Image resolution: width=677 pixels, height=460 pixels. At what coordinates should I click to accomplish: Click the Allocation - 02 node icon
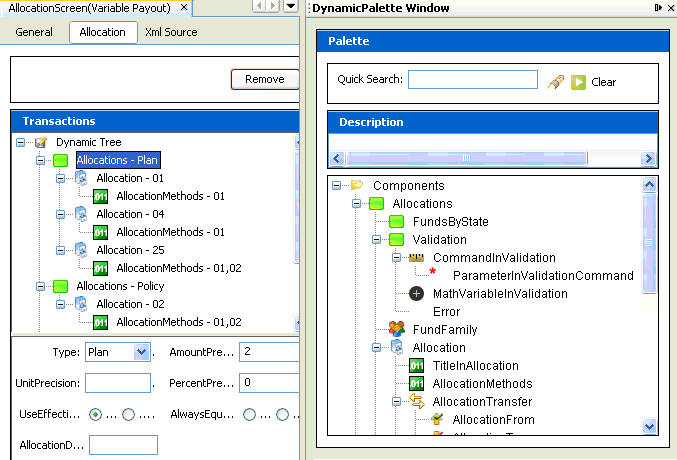[81, 304]
